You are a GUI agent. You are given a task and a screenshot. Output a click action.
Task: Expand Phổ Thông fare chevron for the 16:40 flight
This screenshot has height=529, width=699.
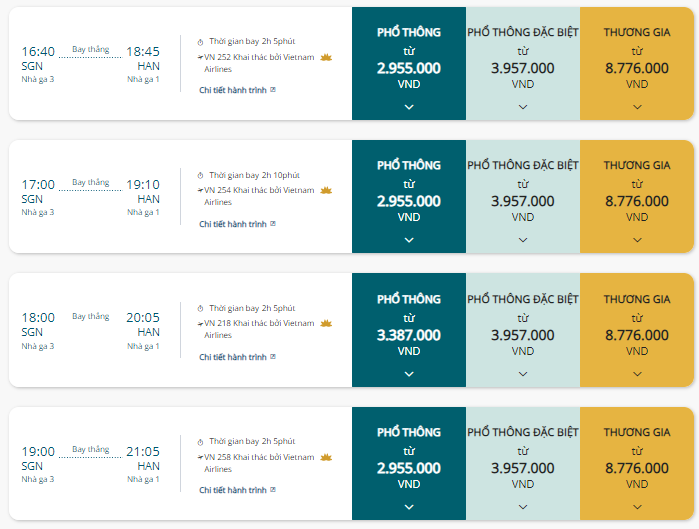coord(409,107)
